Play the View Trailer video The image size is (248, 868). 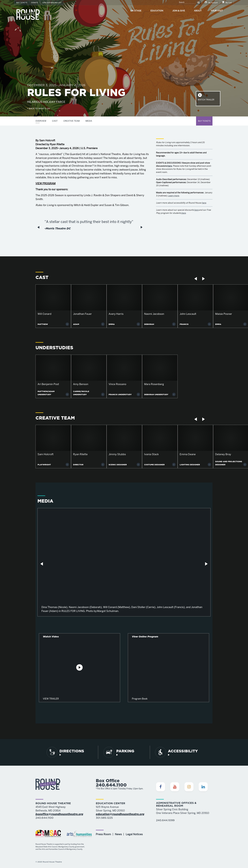(x=79, y=668)
